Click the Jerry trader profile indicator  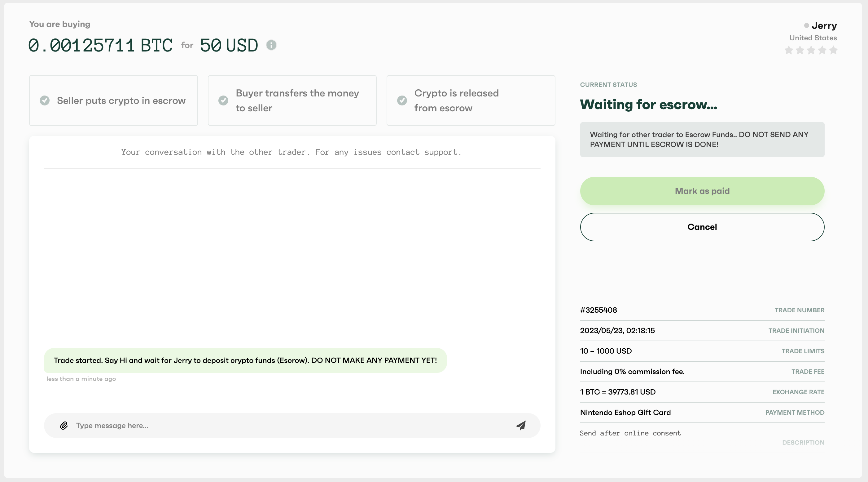click(x=819, y=25)
